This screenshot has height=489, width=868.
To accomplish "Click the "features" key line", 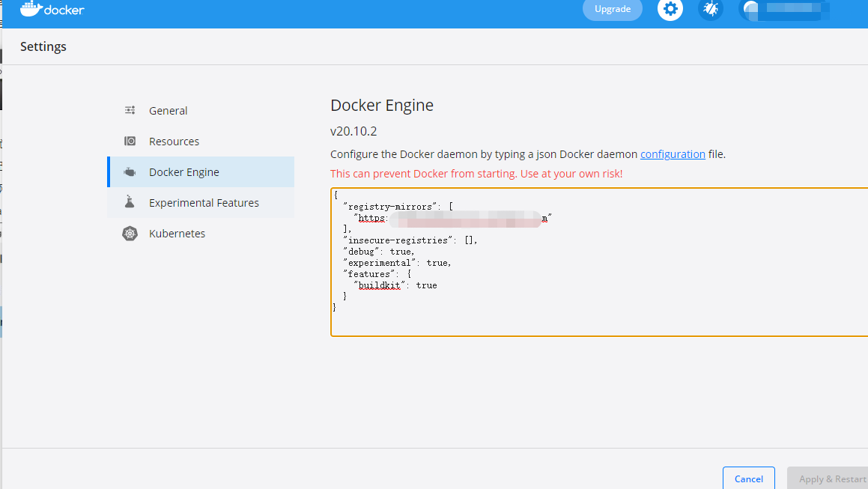I will coord(377,274).
